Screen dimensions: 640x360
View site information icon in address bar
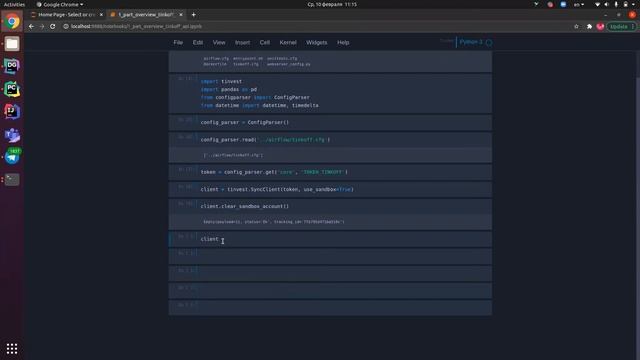pyautogui.click(x=66, y=26)
